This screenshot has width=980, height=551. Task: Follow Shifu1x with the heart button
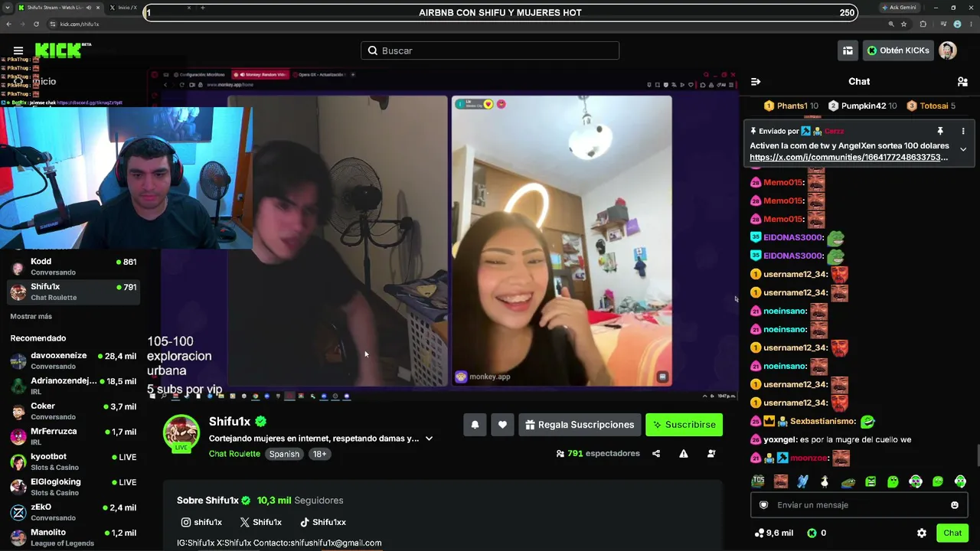click(502, 425)
